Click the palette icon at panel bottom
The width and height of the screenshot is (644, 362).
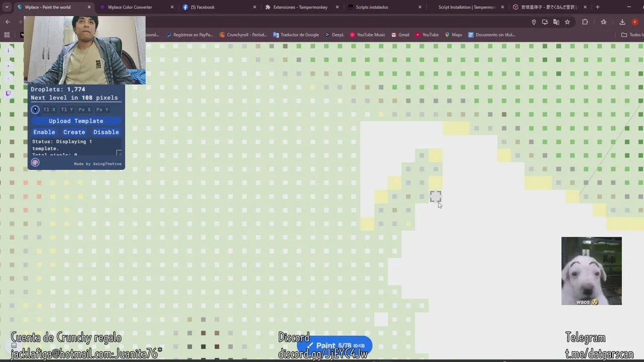click(35, 162)
